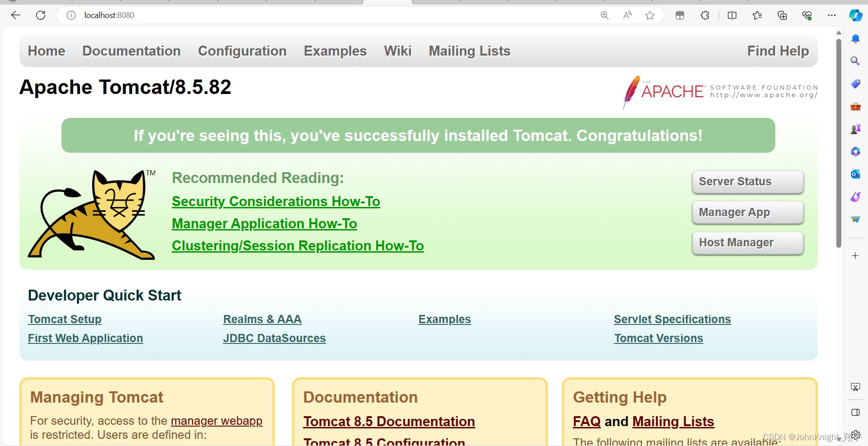868x446 pixels.
Task: Toggle split screen view icon
Action: pos(732,15)
